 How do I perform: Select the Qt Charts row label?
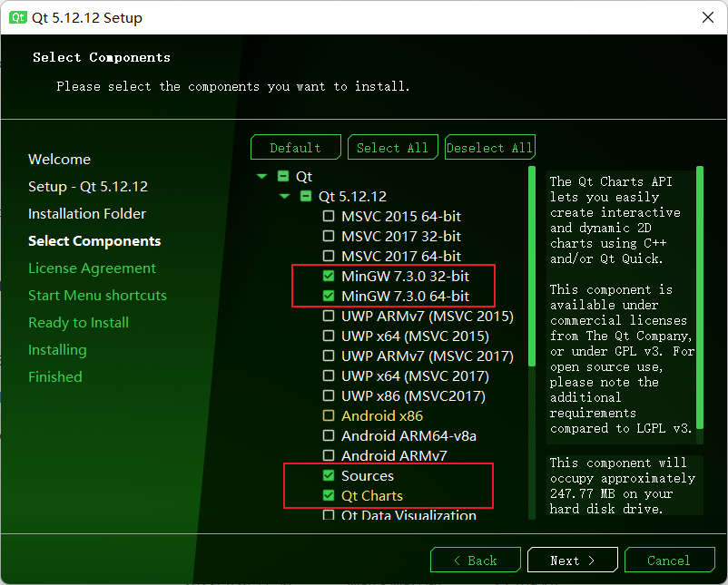coord(372,495)
